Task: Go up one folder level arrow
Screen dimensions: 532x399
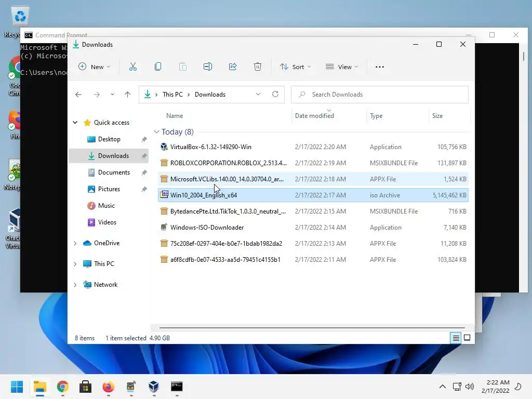Action: pyautogui.click(x=128, y=95)
